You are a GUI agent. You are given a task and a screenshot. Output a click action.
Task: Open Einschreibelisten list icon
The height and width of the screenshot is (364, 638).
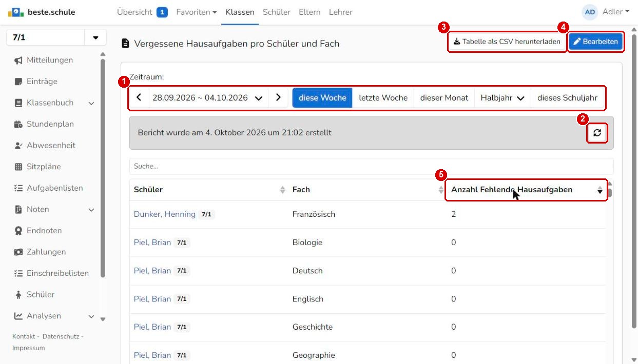click(18, 273)
